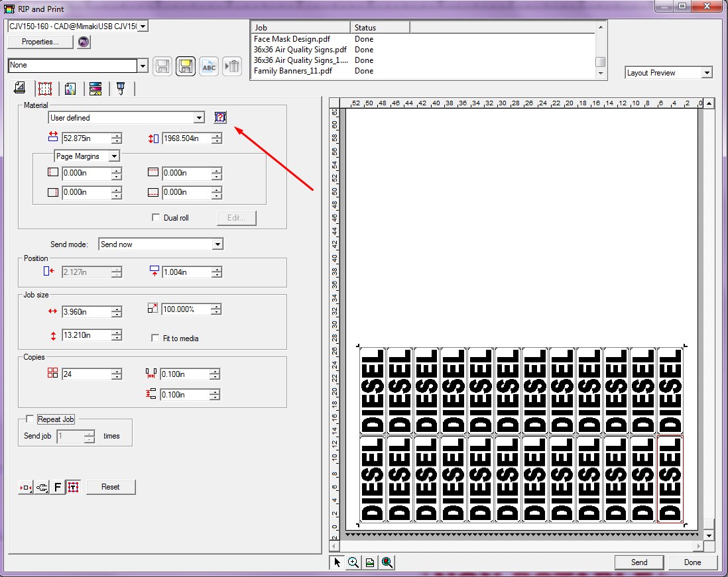Click the plug connector icon left of Reset
The height and width of the screenshot is (577, 728).
coord(42,487)
